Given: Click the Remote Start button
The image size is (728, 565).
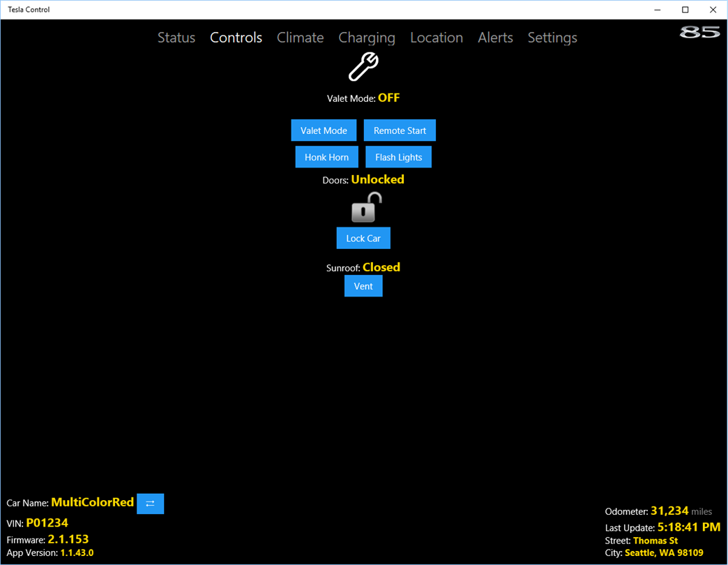Looking at the screenshot, I should (x=400, y=130).
